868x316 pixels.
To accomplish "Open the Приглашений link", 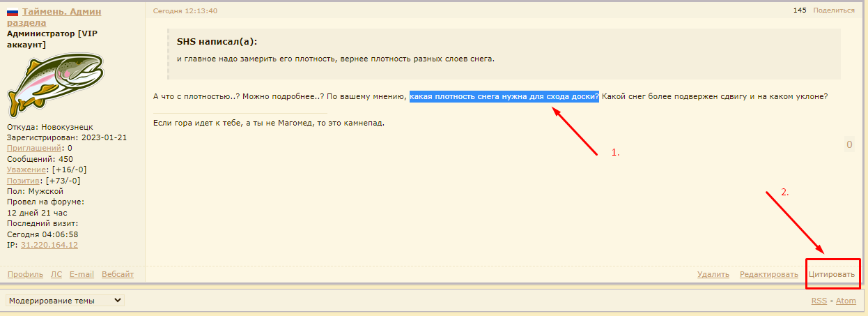I will click(x=33, y=148).
